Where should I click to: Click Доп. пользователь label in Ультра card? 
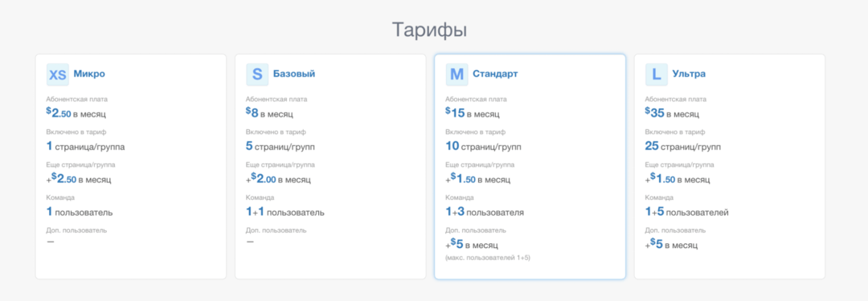pyautogui.click(x=675, y=230)
